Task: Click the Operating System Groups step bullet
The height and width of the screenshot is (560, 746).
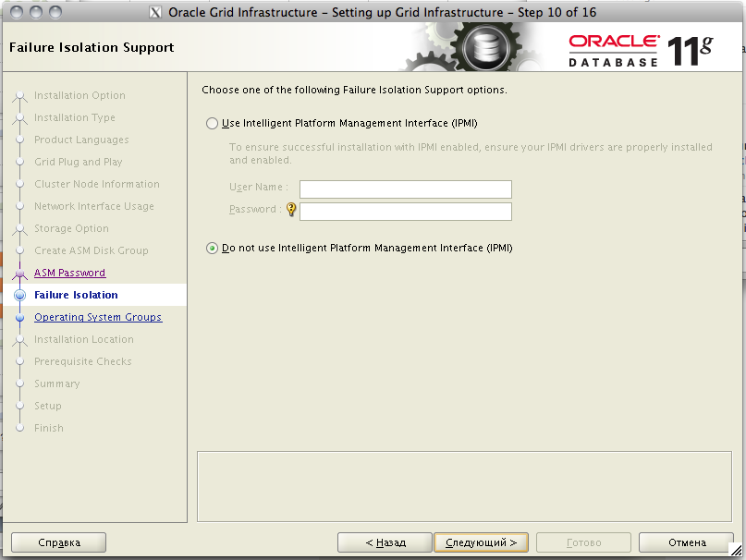Action: coord(20,317)
